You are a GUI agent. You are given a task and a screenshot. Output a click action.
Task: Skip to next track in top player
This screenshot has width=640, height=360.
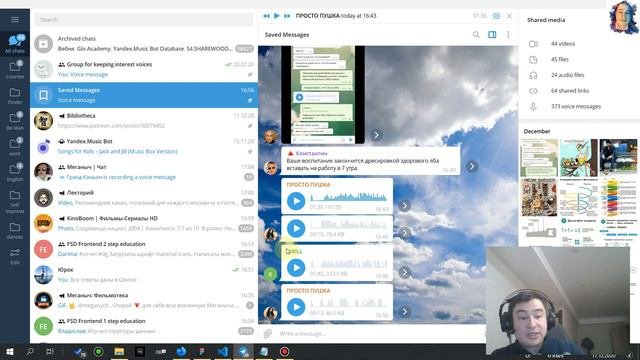pyautogui.click(x=287, y=16)
